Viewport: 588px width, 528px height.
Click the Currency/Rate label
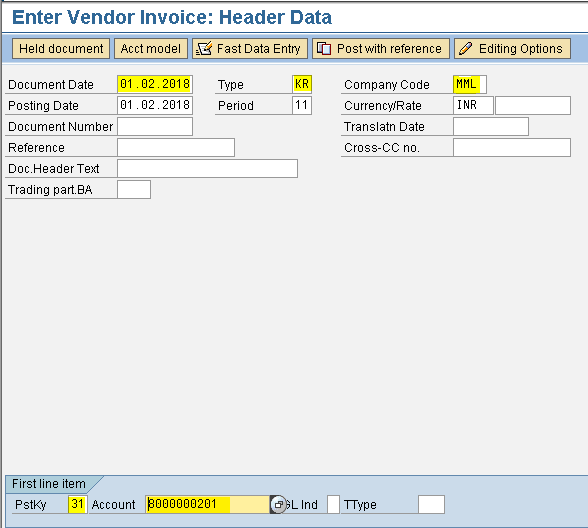tap(382, 106)
